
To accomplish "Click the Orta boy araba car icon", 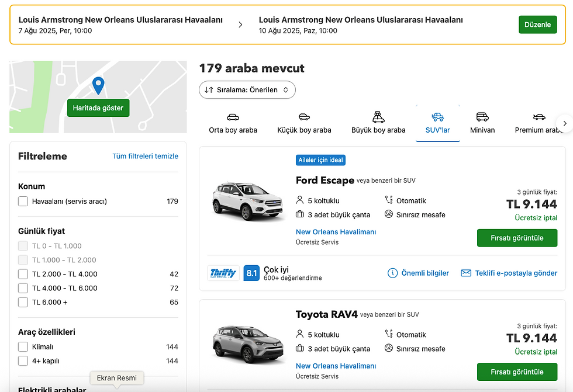I will pos(233,117).
